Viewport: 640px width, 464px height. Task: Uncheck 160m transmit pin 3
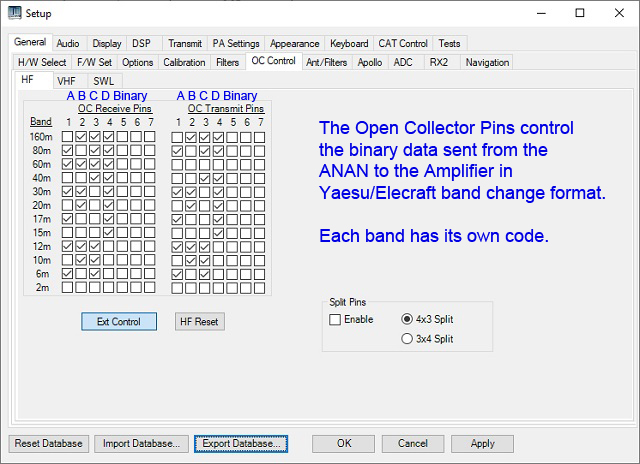[204, 137]
